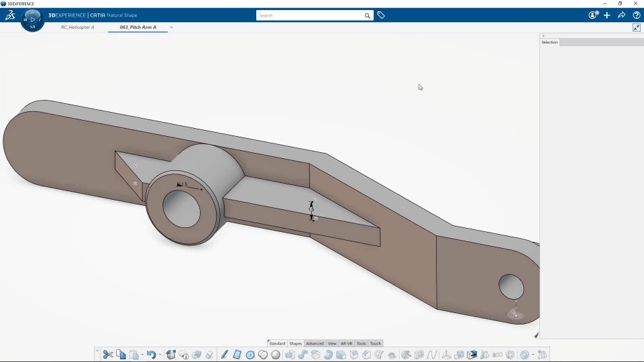Click the plus button to add tab
This screenshot has width=644, height=362.
point(172,27)
